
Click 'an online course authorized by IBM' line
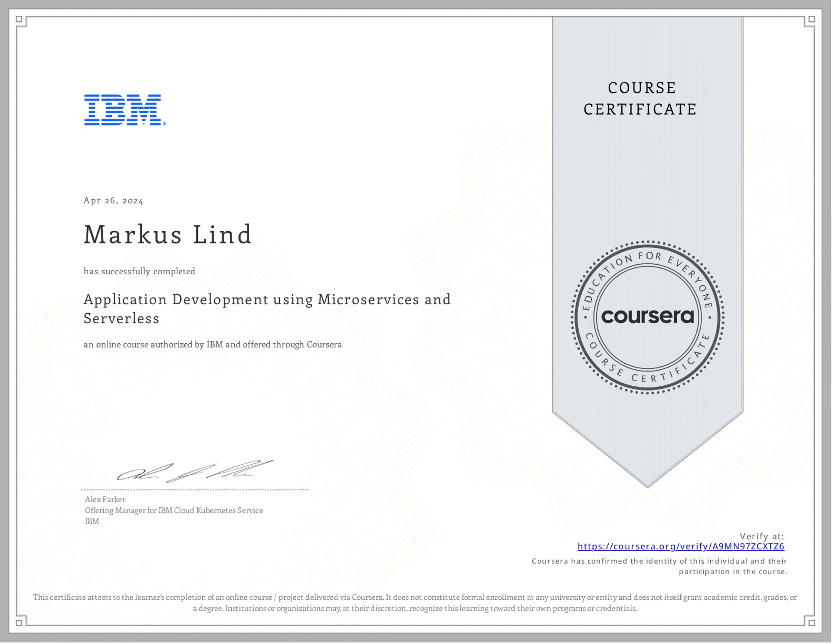pos(213,345)
